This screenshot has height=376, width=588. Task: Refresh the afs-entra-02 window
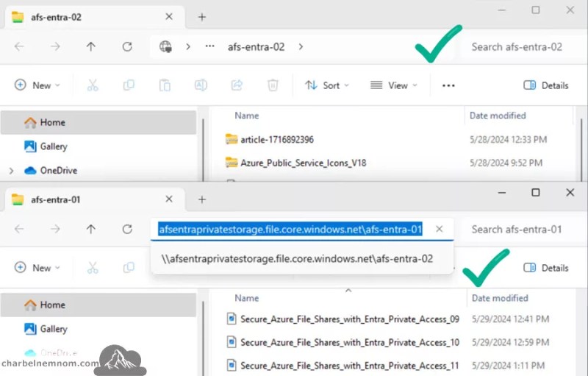pyautogui.click(x=127, y=46)
